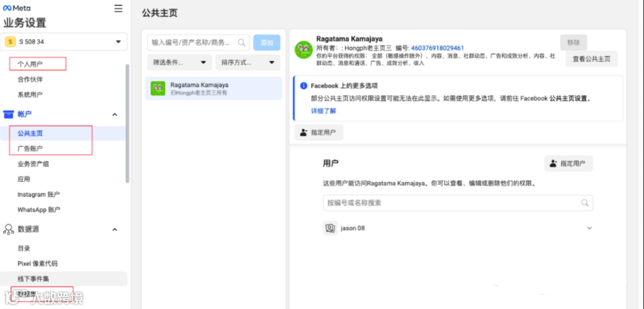
Task: Collapse the 数据源 section chevron
Action: (115, 229)
